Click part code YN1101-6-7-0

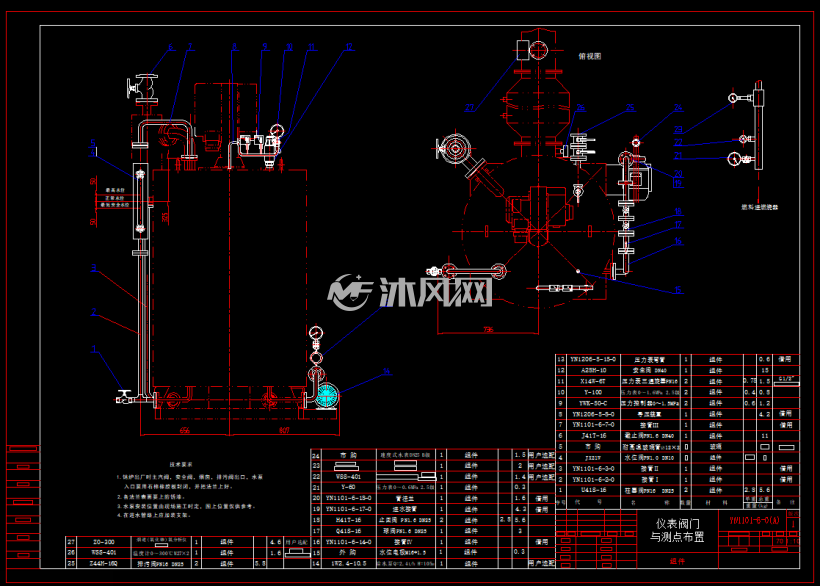[x=593, y=424]
